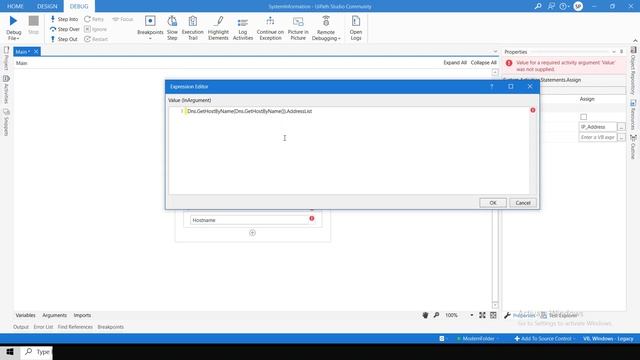Click Step Out

64,39
